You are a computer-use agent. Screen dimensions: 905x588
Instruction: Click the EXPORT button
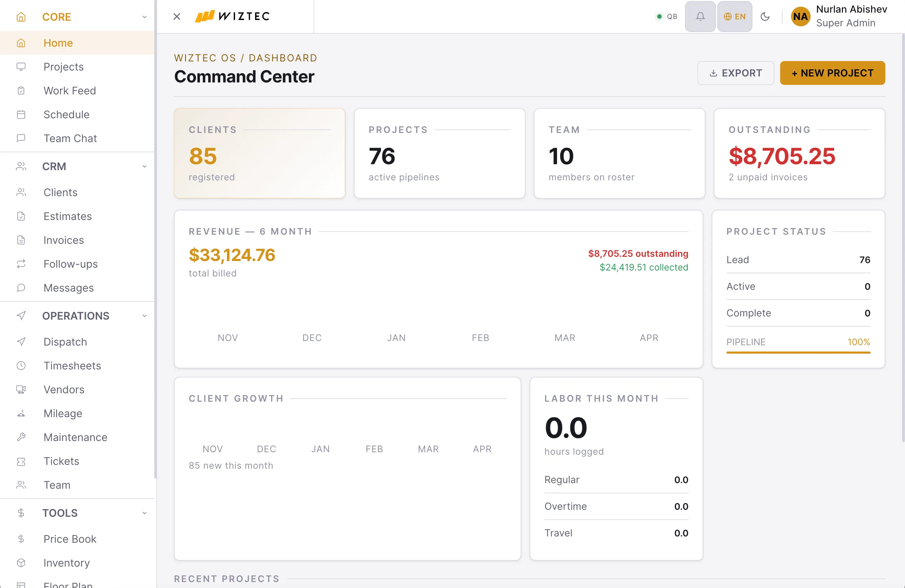(x=736, y=73)
